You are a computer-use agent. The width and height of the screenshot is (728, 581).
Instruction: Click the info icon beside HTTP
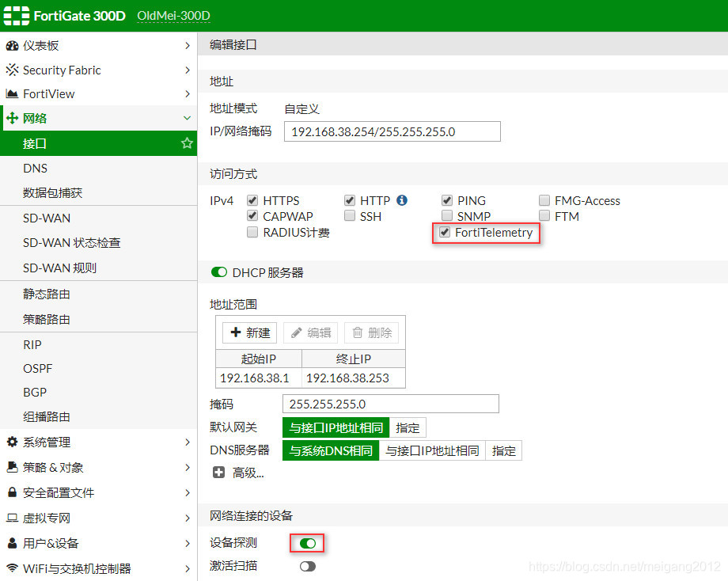tap(402, 200)
